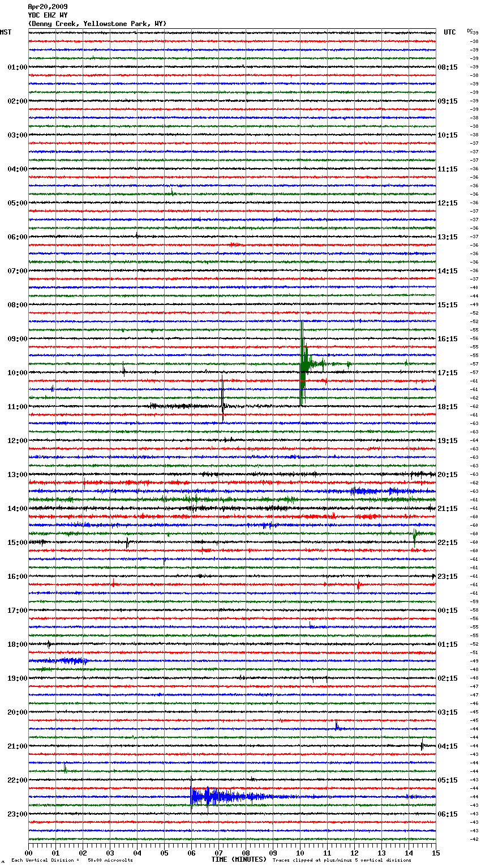Screen dimensions: 481x868
Task: Select the 15:00 MST time label
Action: point(18,543)
